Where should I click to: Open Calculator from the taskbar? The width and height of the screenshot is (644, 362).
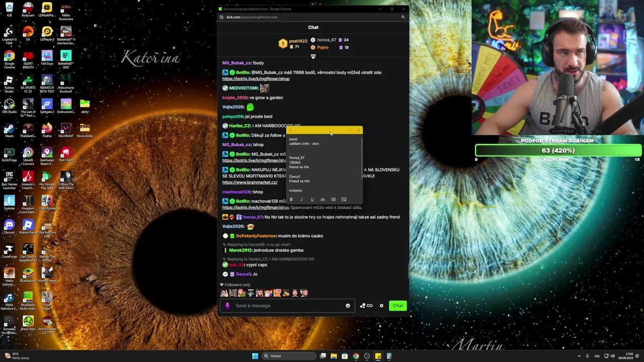(x=389, y=356)
